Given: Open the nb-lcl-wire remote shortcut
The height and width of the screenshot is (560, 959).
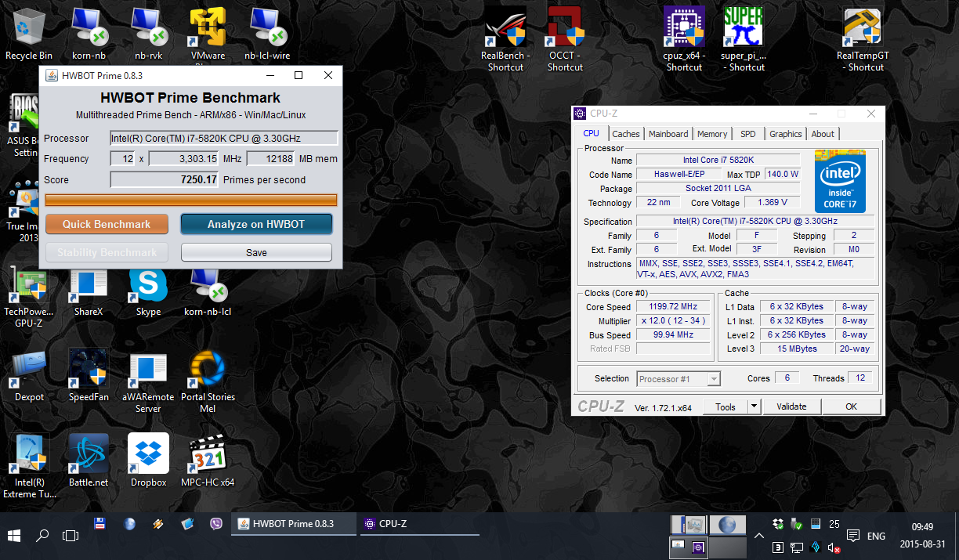Looking at the screenshot, I should click(x=267, y=34).
